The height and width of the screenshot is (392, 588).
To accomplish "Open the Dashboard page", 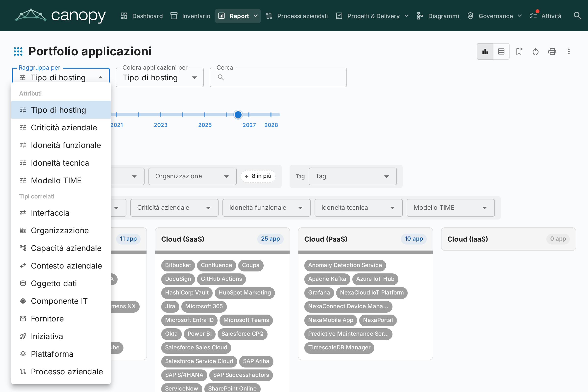I will pos(142,16).
